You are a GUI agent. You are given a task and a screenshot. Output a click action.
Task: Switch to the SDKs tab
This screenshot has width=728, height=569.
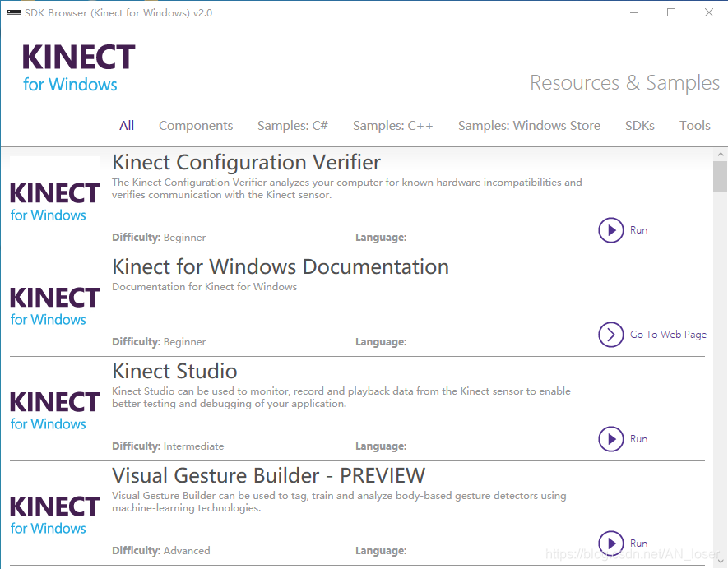[x=640, y=125]
